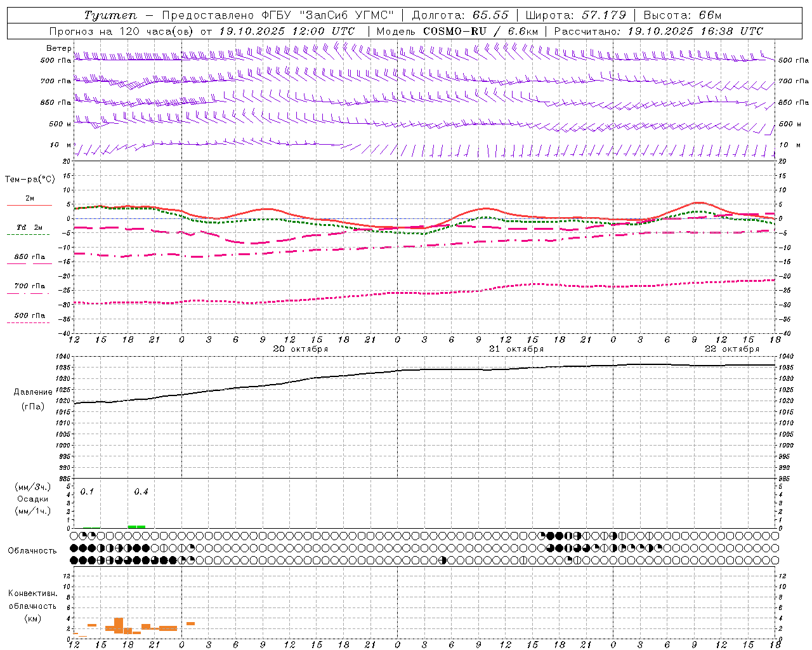The image size is (812, 650).
Task: Click the green precipitation bar
Action: [x=136, y=526]
